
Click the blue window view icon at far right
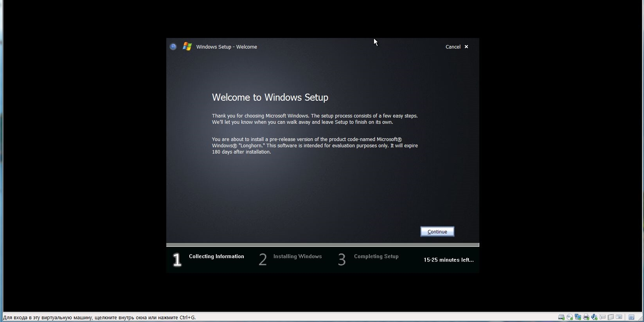pyautogui.click(x=631, y=317)
